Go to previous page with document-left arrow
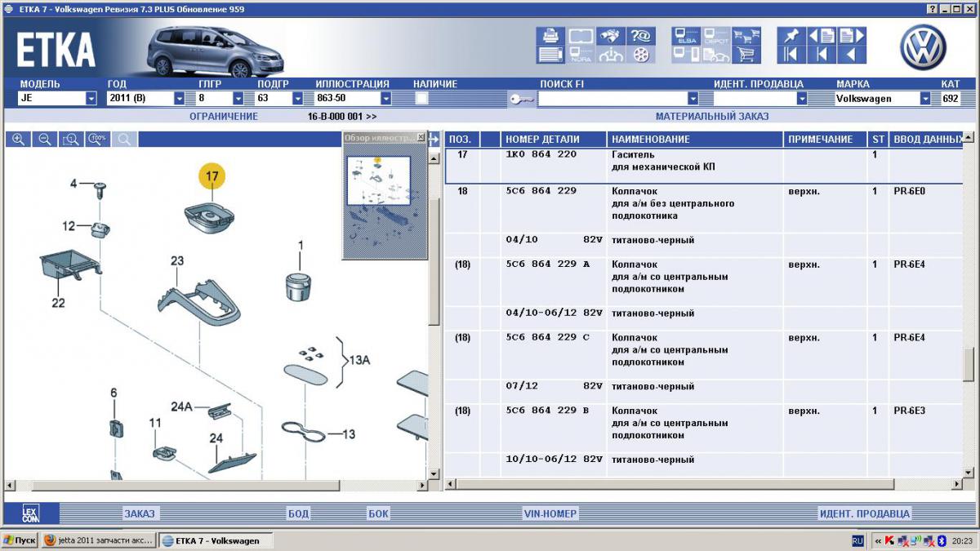The image size is (980, 551). tap(822, 36)
